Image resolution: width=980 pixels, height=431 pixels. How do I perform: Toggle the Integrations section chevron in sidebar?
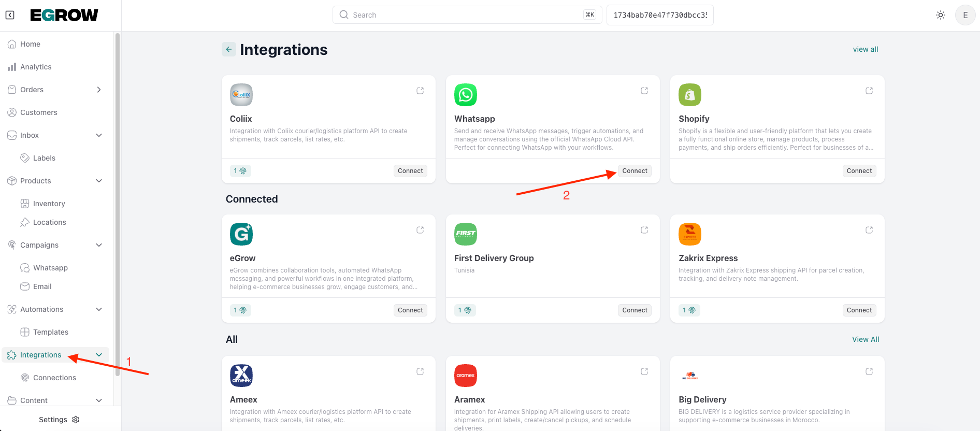point(99,355)
